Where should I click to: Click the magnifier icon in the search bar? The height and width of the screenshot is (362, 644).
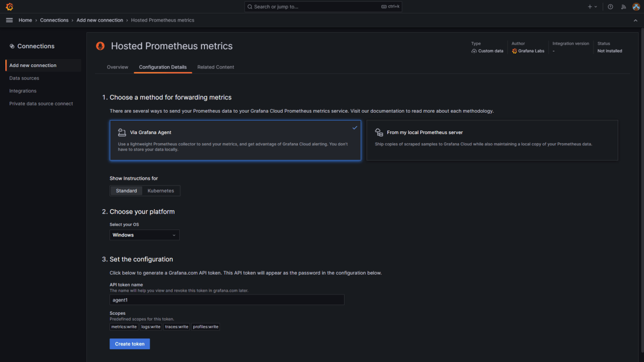[249, 6]
